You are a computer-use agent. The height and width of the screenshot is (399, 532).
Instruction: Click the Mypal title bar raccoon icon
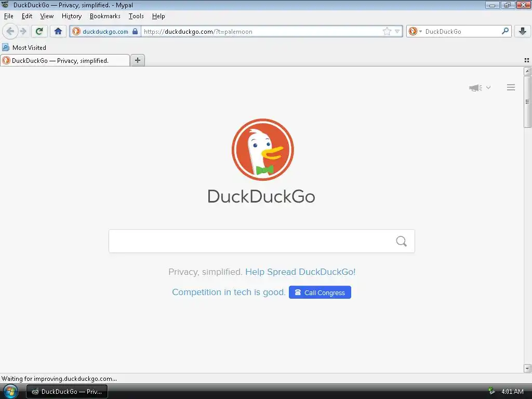[5, 5]
